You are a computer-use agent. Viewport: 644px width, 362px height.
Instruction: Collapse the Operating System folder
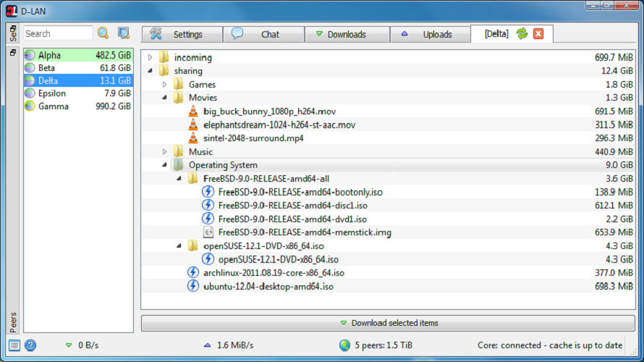pyautogui.click(x=165, y=165)
